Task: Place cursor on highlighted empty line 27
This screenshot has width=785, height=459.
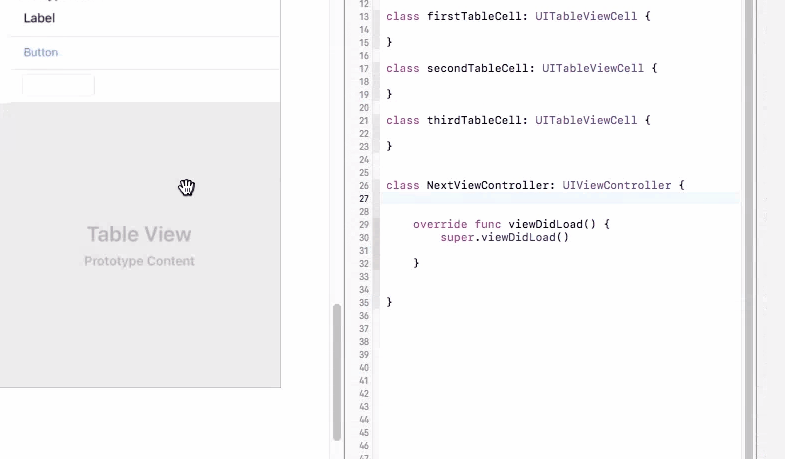Action: tap(560, 198)
